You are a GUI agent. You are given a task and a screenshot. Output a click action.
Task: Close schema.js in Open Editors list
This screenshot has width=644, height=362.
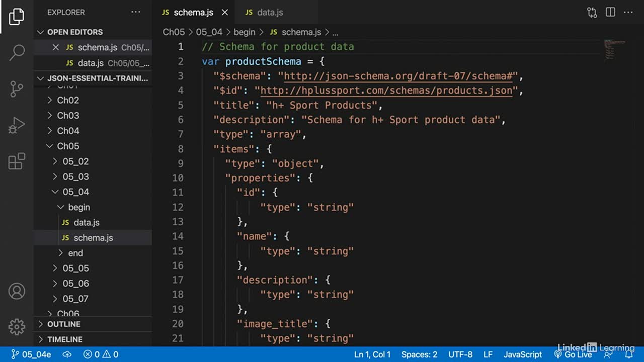click(56, 47)
